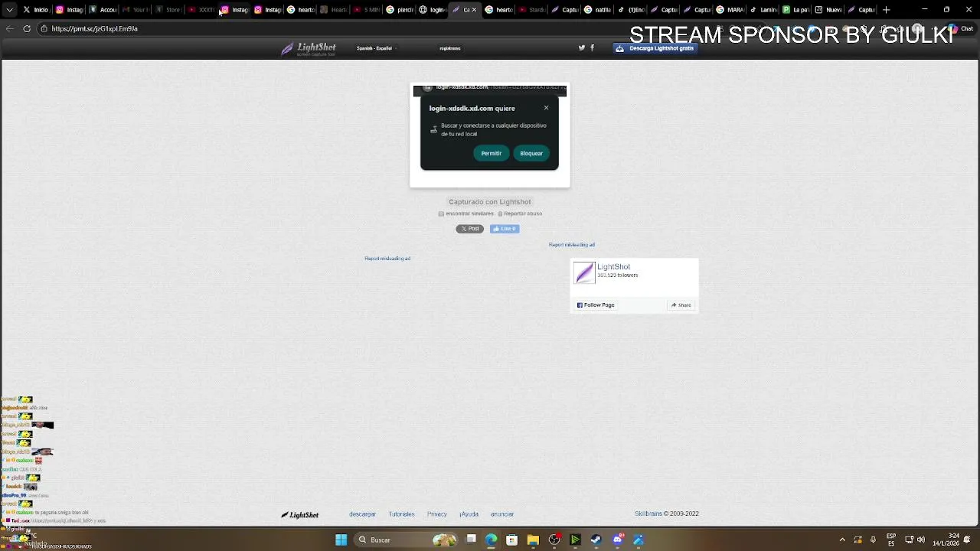The width and height of the screenshot is (980, 551).
Task: Expand the hidden system tray icons chevron
Action: [x=843, y=540]
